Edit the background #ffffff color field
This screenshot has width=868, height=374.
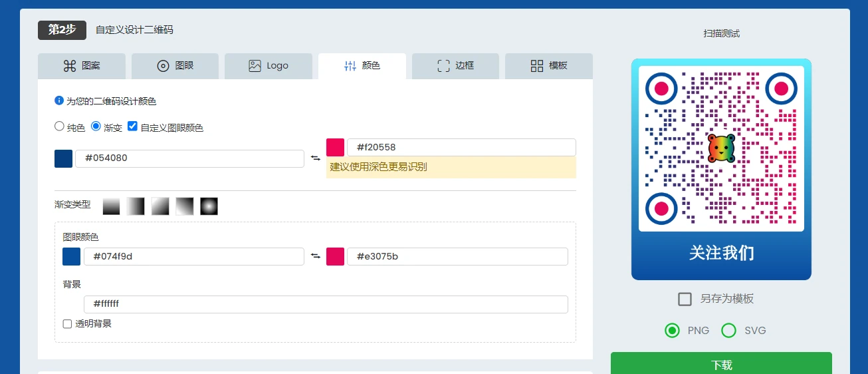point(326,304)
